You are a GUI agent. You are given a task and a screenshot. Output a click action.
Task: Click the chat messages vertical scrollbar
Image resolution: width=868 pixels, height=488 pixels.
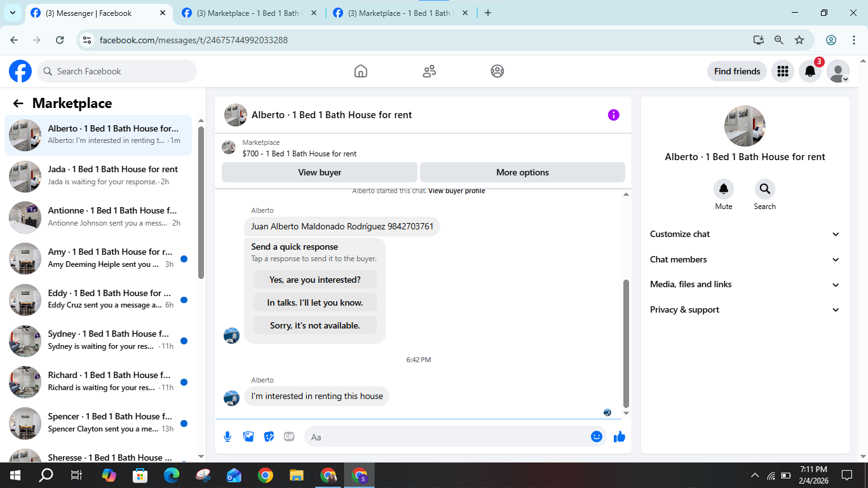pyautogui.click(x=626, y=343)
